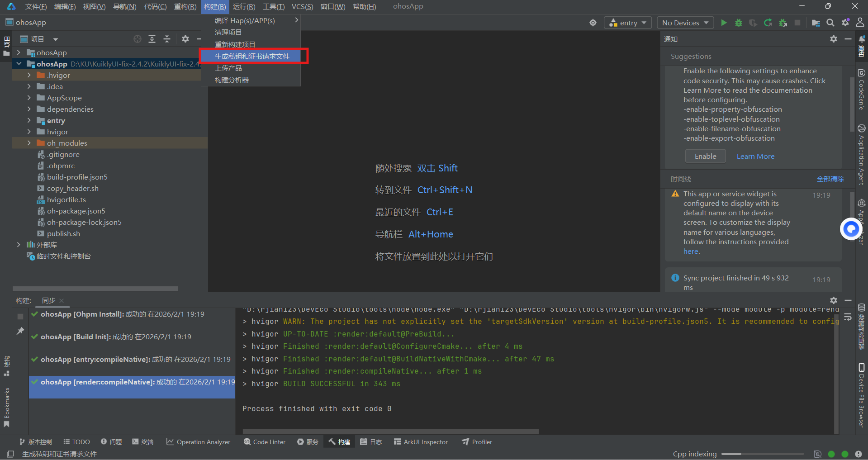
Task: Open the ArkUI Inspector tool tab
Action: pyautogui.click(x=421, y=442)
